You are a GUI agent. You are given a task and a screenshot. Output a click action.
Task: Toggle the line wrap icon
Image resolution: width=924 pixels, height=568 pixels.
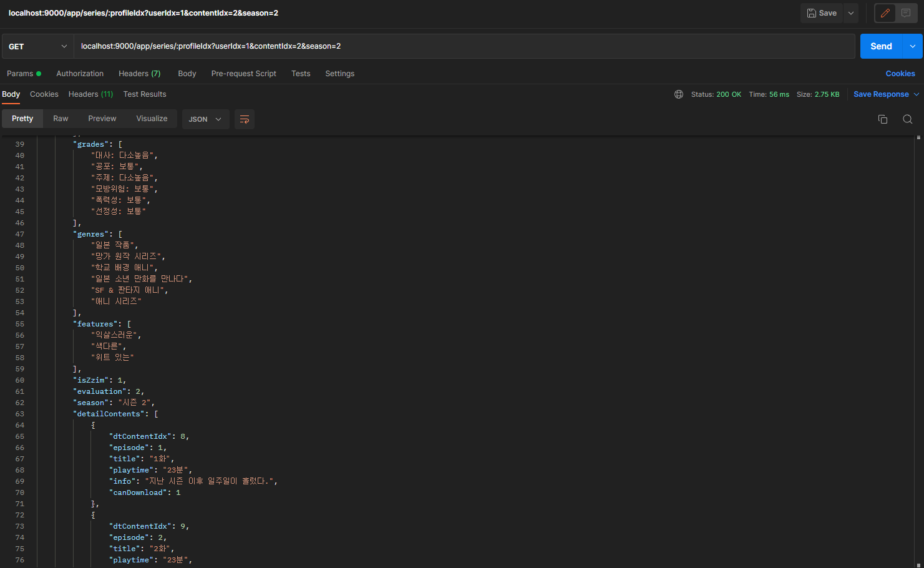[x=245, y=119]
